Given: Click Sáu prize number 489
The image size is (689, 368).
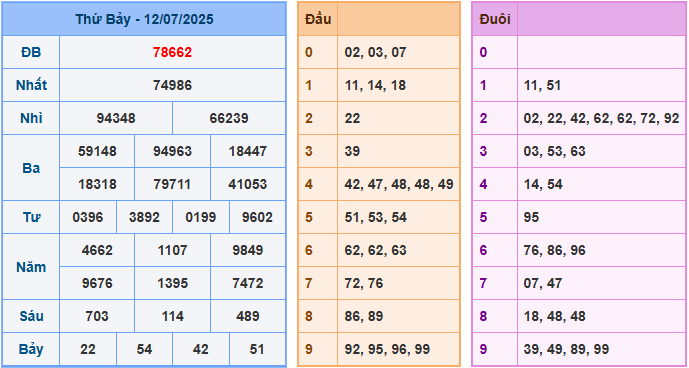Looking at the screenshot, I should (247, 316).
